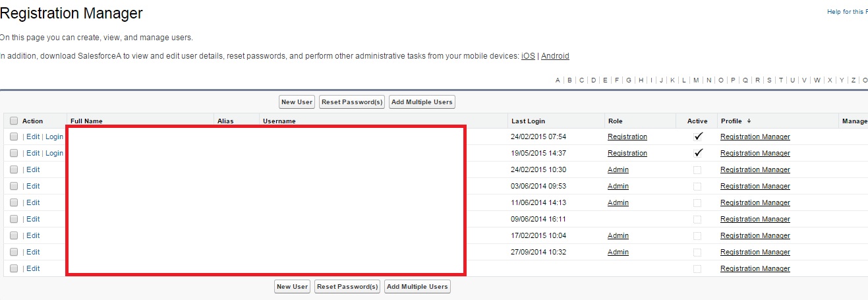868x300 pixels.
Task: Open the Android download link
Action: [555, 56]
